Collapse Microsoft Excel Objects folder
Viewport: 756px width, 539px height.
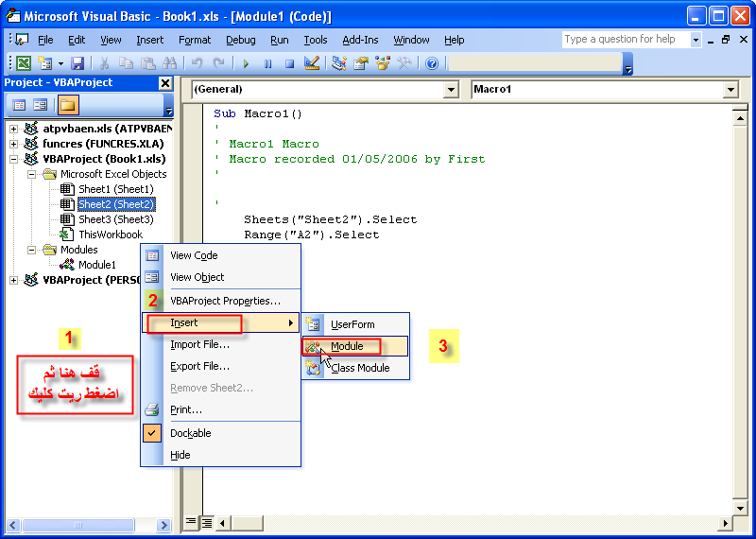pyautogui.click(x=31, y=174)
